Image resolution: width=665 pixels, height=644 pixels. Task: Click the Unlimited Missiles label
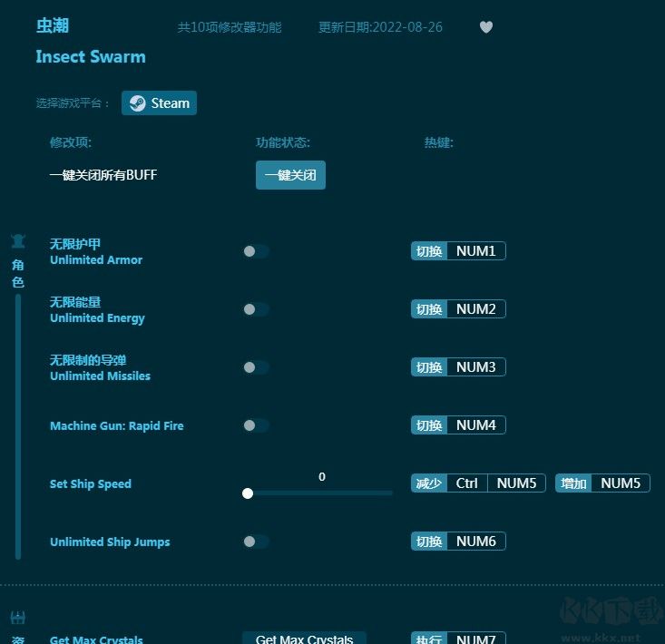pyautogui.click(x=100, y=376)
